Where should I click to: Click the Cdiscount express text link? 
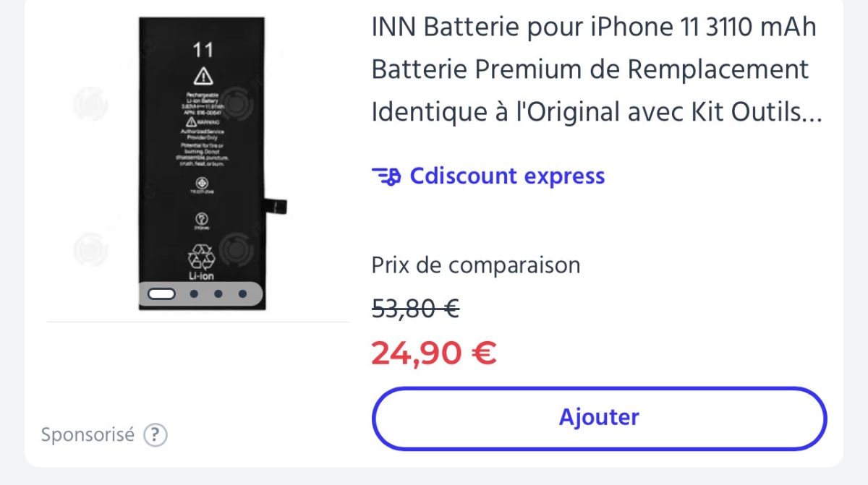506,176
